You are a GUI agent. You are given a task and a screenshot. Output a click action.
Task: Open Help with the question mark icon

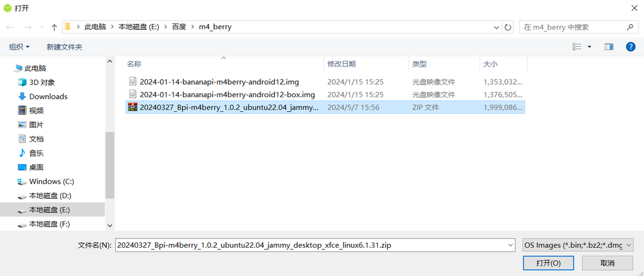630,47
